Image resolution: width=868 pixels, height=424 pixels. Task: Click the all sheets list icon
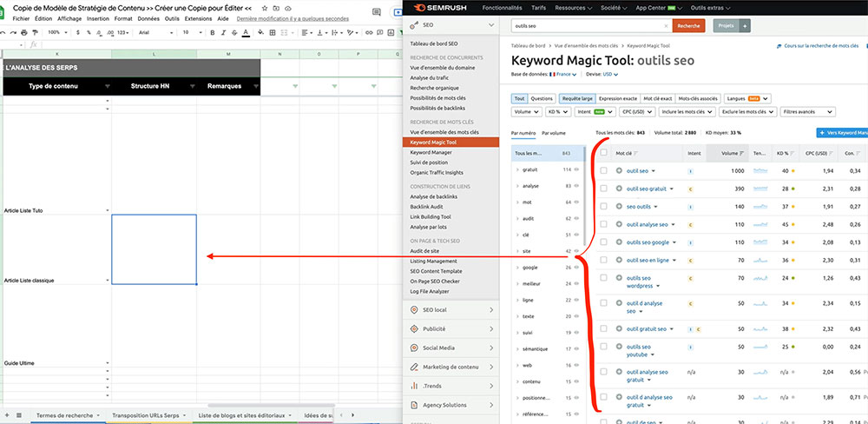[19, 415]
